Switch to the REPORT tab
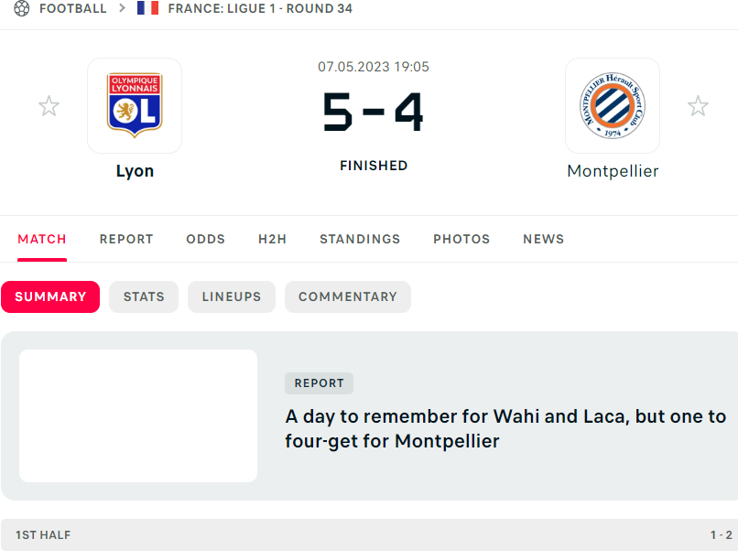The width and height of the screenshot is (738, 560). point(126,239)
